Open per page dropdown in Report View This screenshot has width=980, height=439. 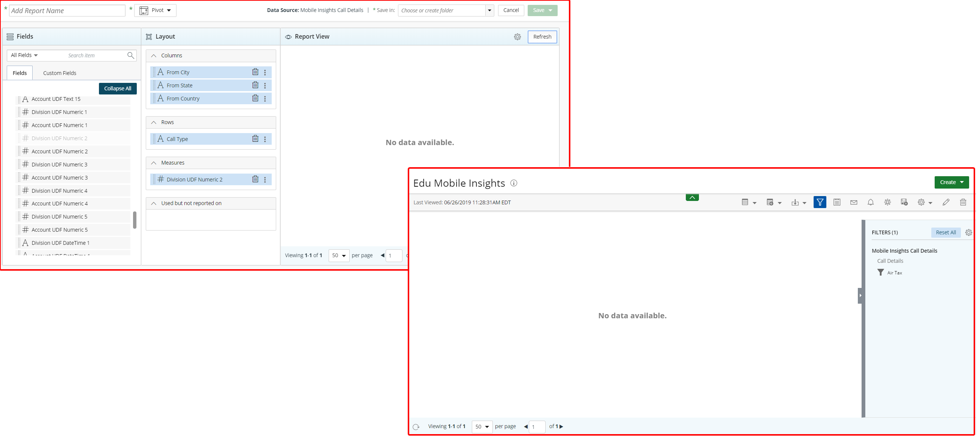pos(339,255)
